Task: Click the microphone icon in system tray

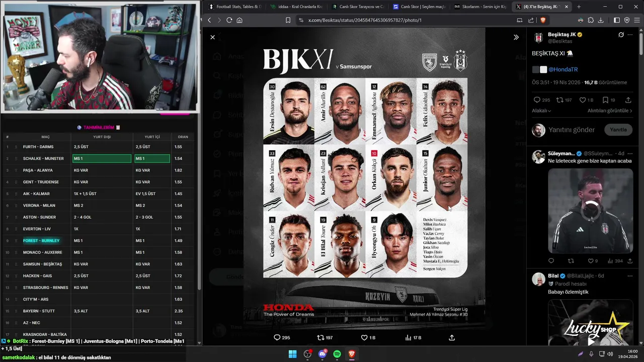Action: [x=591, y=354]
